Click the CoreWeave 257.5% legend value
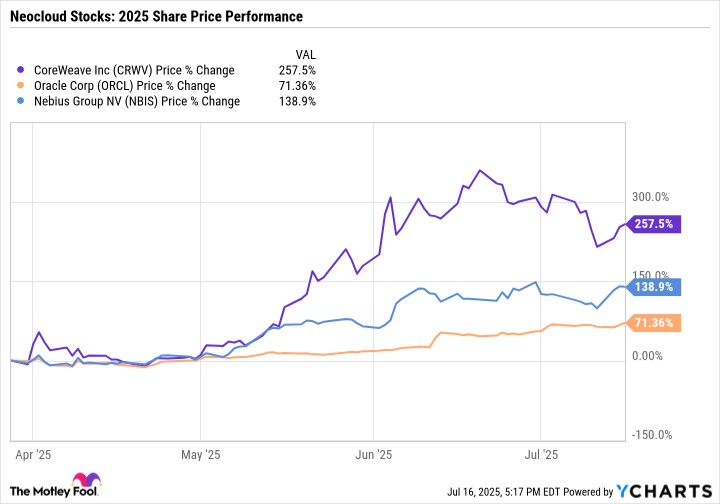 tap(299, 70)
